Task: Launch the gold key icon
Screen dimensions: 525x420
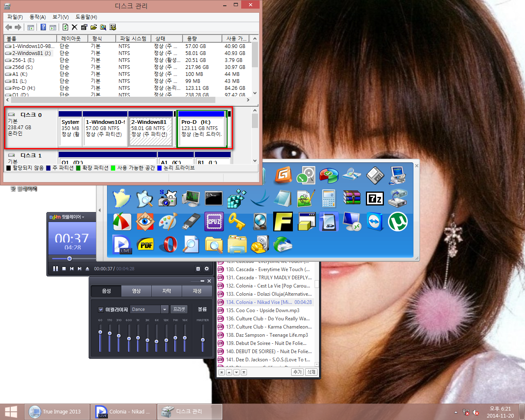Action: [x=237, y=221]
